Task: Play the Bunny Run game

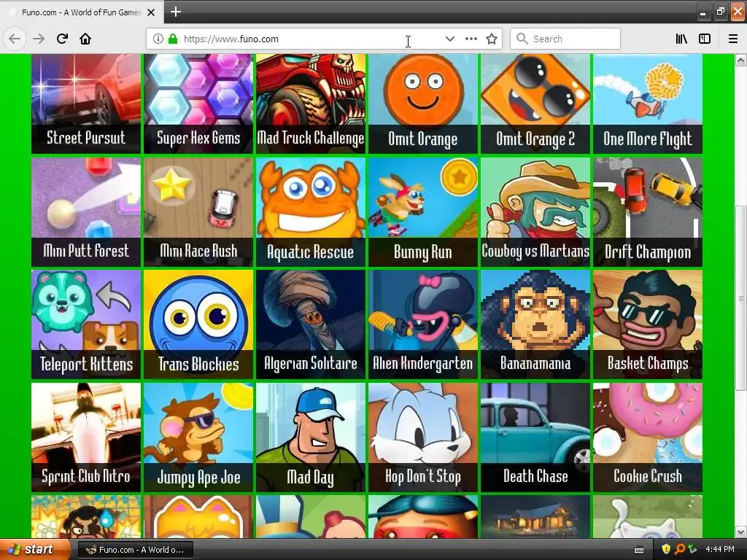Action: pos(423,212)
